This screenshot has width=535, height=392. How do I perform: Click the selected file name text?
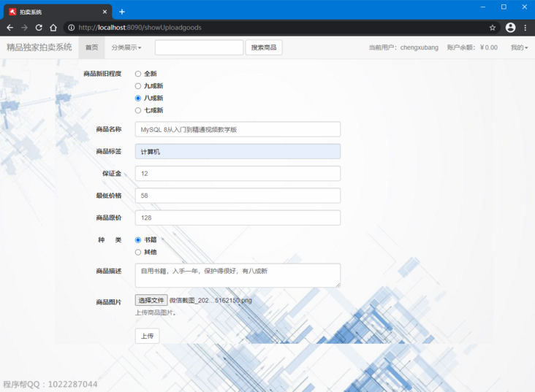point(210,300)
